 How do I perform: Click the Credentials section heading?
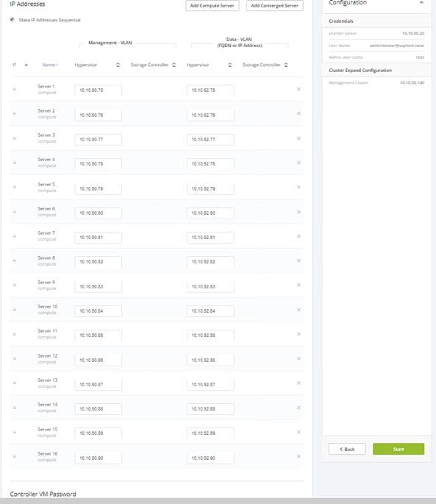[341, 21]
